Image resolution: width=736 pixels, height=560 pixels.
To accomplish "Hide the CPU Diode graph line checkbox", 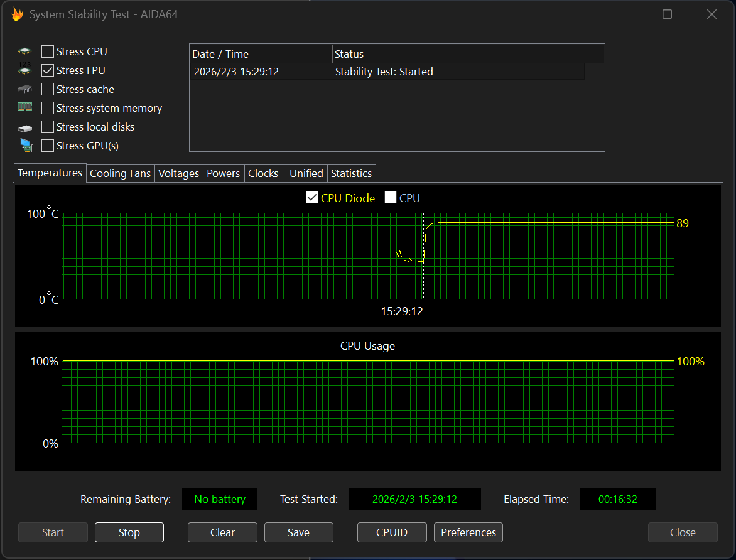I will pos(312,198).
